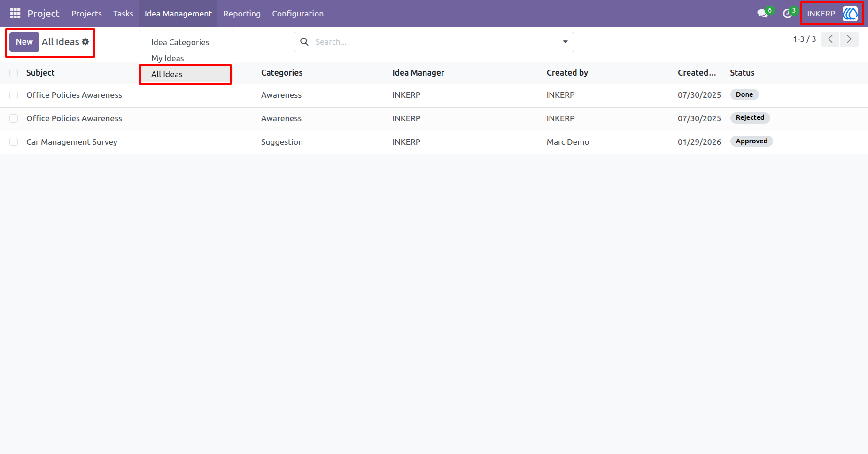This screenshot has height=454, width=868.
Task: Open the Reporting menu
Action: coord(242,14)
